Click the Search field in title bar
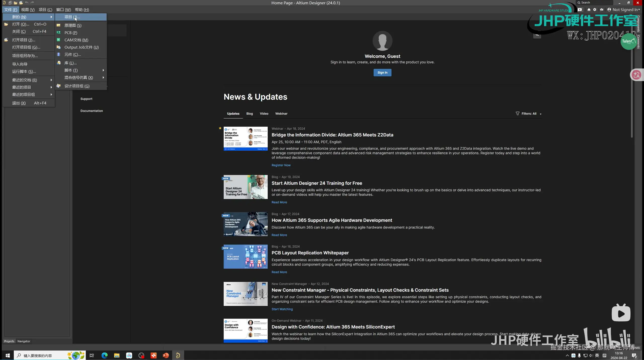644x360 pixels. (x=595, y=3)
